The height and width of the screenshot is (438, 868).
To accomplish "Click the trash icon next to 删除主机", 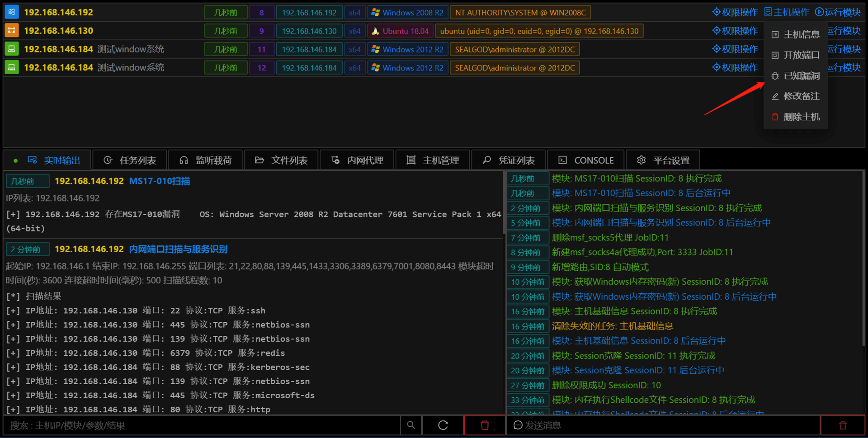I will point(775,117).
